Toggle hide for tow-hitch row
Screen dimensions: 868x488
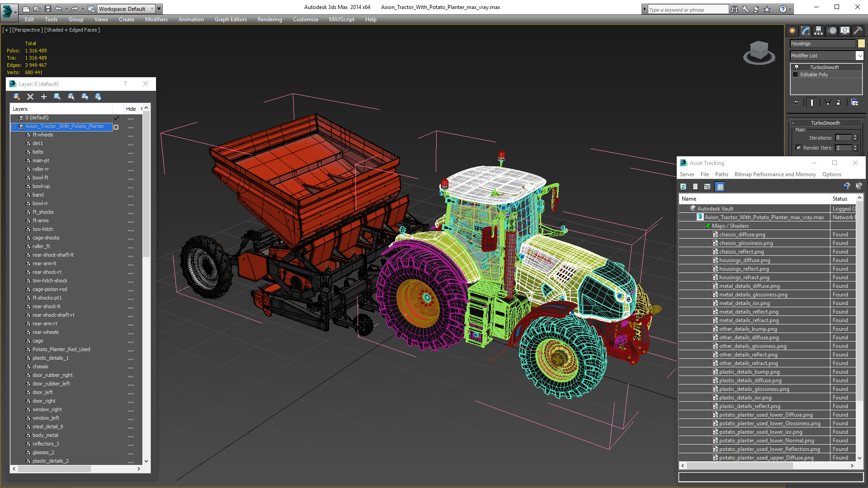click(x=131, y=230)
